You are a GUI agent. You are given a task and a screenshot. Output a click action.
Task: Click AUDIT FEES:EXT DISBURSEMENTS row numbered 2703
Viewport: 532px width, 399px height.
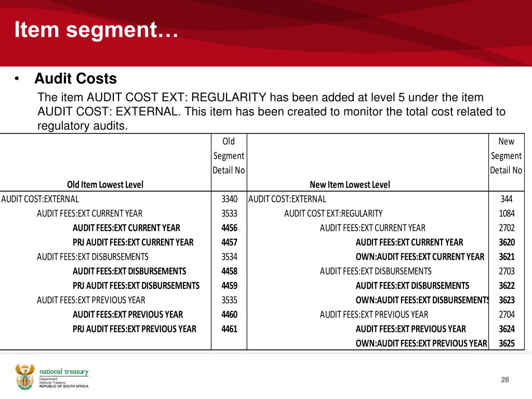point(376,271)
